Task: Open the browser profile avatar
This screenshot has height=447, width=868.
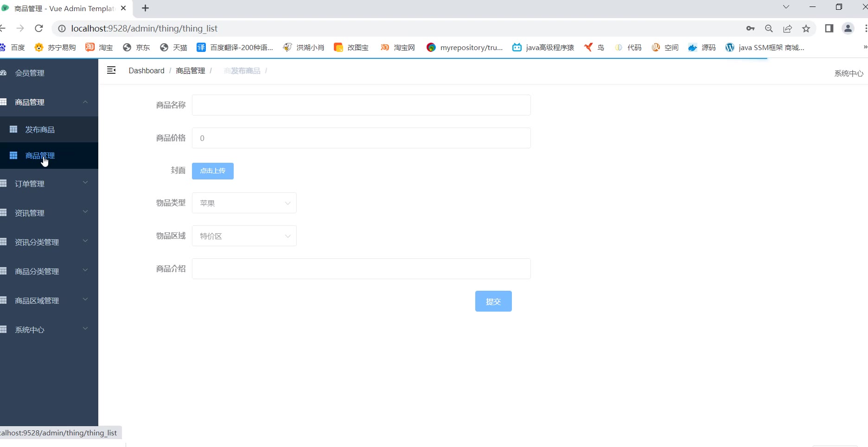Action: [848, 28]
